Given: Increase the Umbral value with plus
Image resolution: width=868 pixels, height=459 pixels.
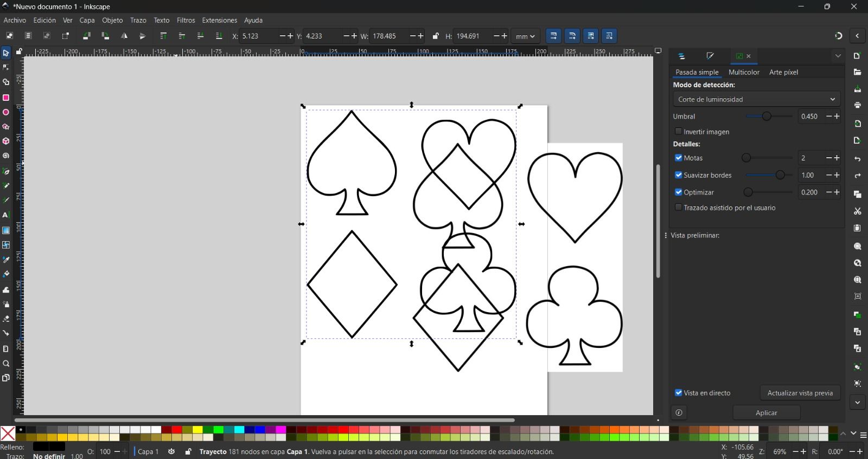Looking at the screenshot, I should tap(837, 117).
